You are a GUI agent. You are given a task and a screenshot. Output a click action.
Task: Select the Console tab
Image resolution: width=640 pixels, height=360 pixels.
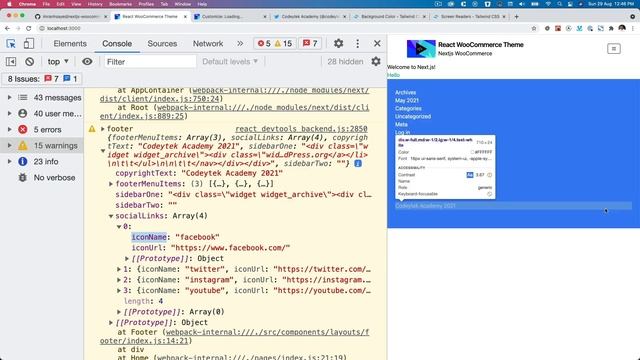click(x=117, y=43)
